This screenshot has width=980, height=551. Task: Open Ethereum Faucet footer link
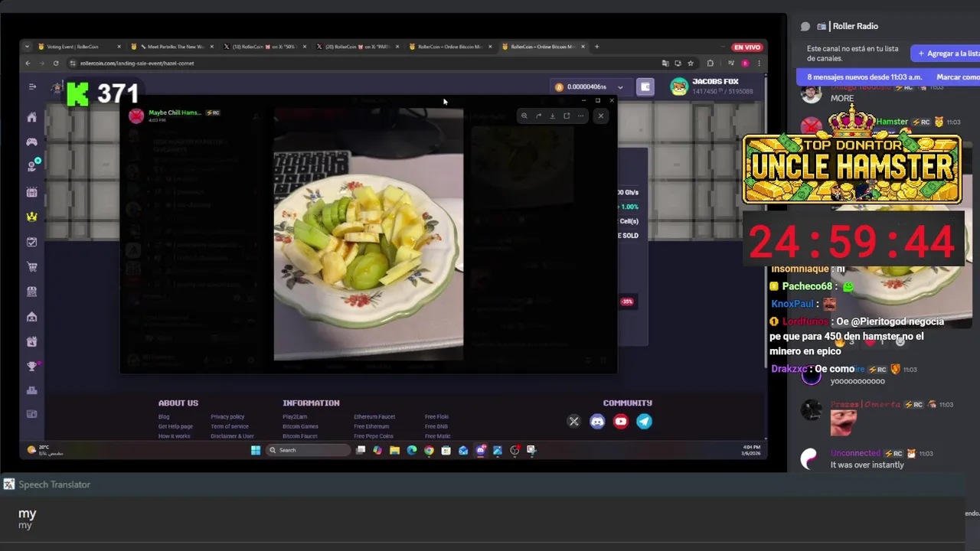[374, 417]
